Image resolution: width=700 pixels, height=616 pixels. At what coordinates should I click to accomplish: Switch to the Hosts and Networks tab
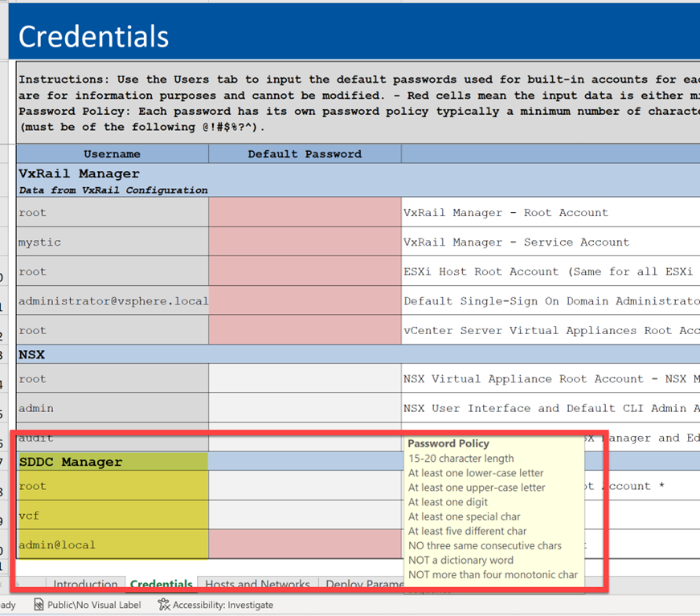pyautogui.click(x=257, y=585)
